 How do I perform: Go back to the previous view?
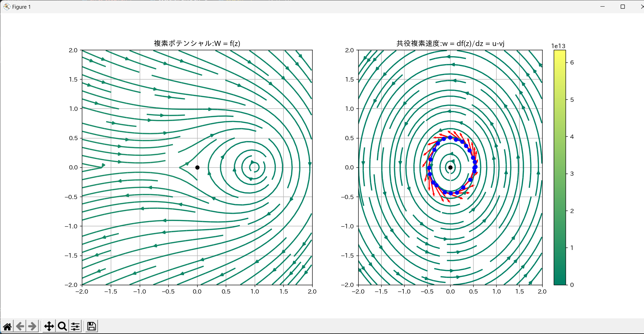tap(20, 326)
